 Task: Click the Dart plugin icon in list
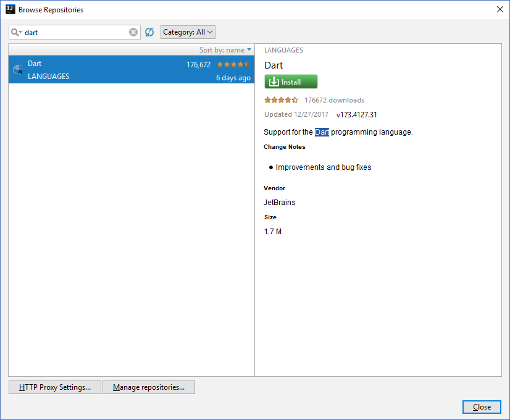pyautogui.click(x=17, y=70)
